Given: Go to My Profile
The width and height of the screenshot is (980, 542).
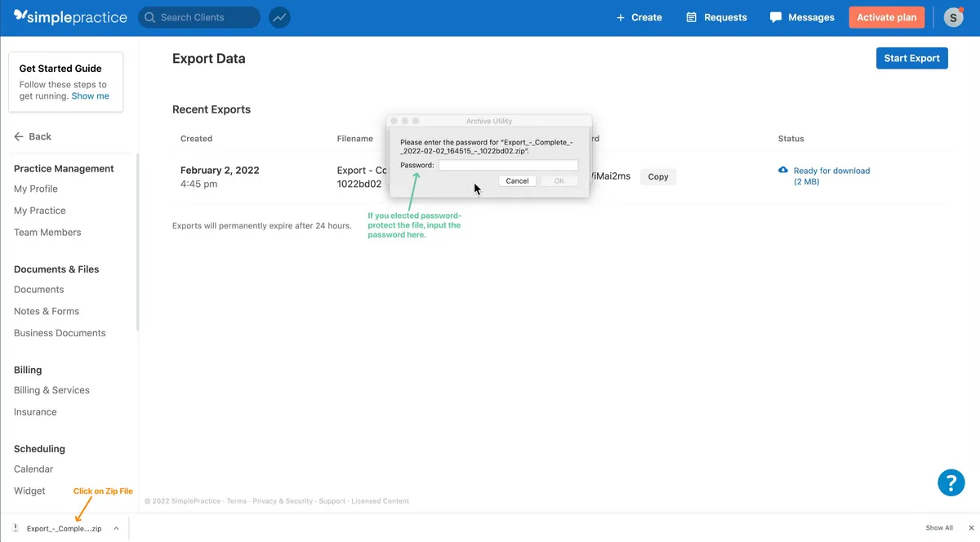Looking at the screenshot, I should 36,189.
